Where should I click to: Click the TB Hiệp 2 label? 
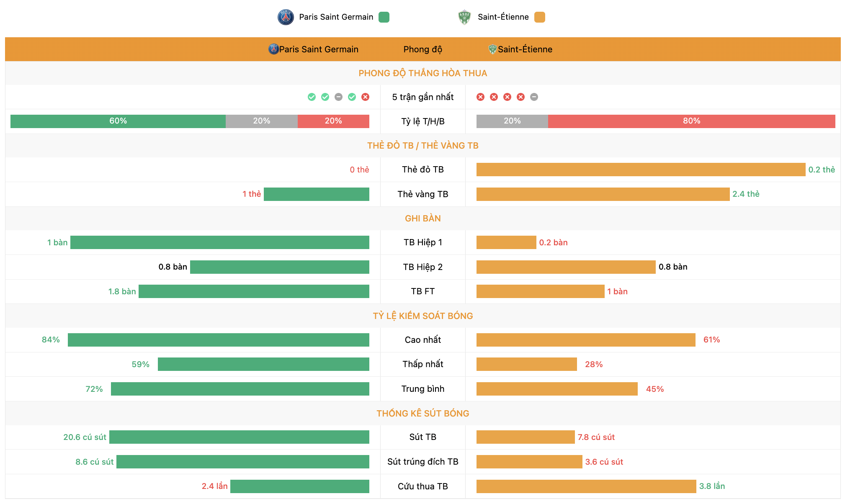pos(422,267)
